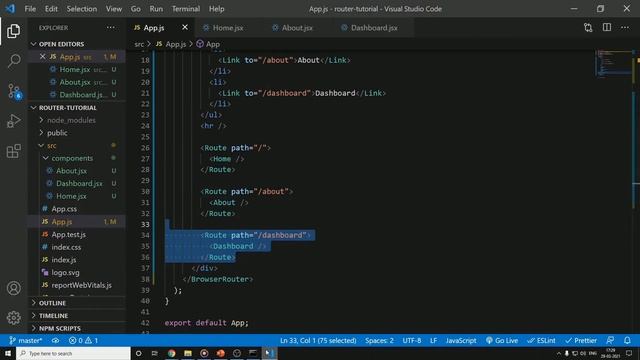Open File Explorer from the taskbar
Viewport: 640px width, 360px height.
(188, 353)
